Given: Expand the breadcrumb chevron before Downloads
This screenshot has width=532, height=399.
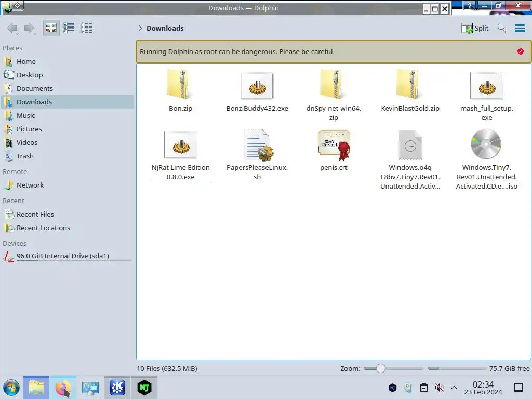Looking at the screenshot, I should tap(140, 28).
